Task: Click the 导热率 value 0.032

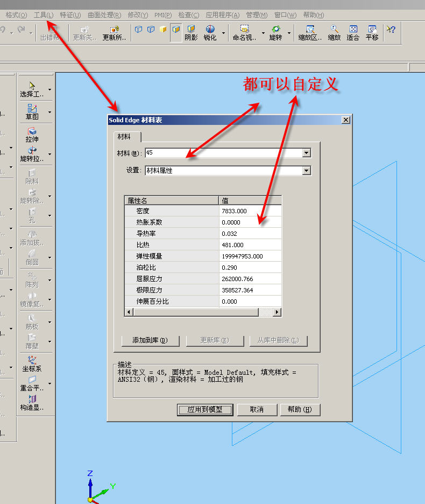Action: [x=250, y=234]
